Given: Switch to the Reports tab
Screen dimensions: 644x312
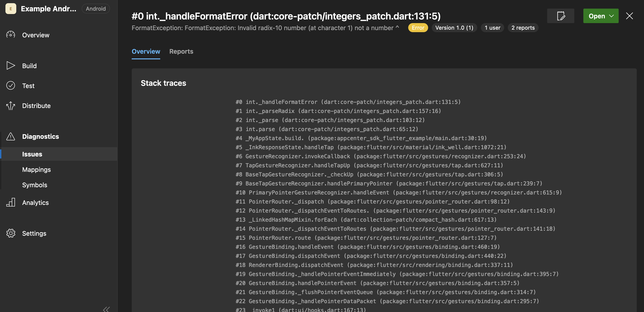Looking at the screenshot, I should pyautogui.click(x=181, y=51).
